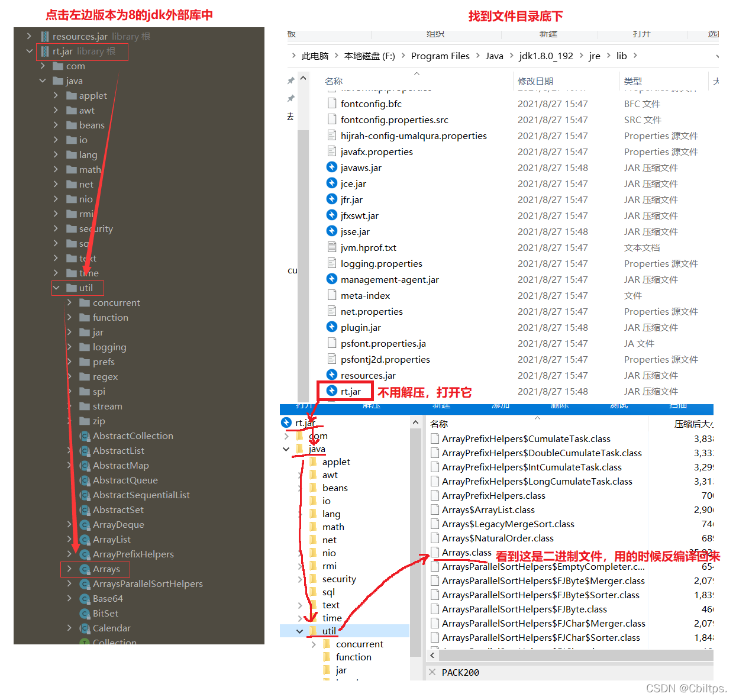Viewport: 736px width, 700px height.
Task: Click the BitSet class icon
Action: 85,614
